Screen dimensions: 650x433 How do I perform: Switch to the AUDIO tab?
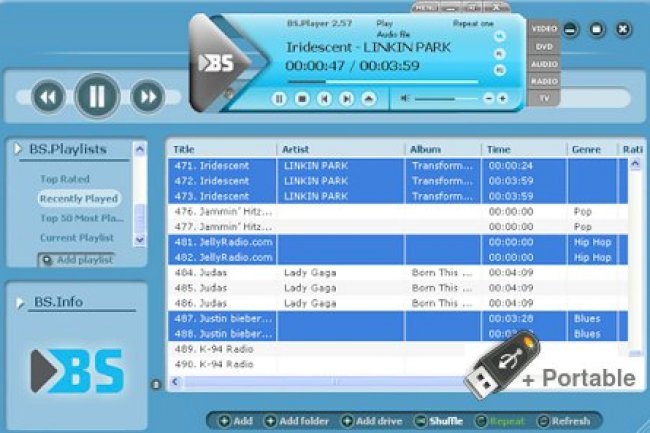(x=544, y=64)
